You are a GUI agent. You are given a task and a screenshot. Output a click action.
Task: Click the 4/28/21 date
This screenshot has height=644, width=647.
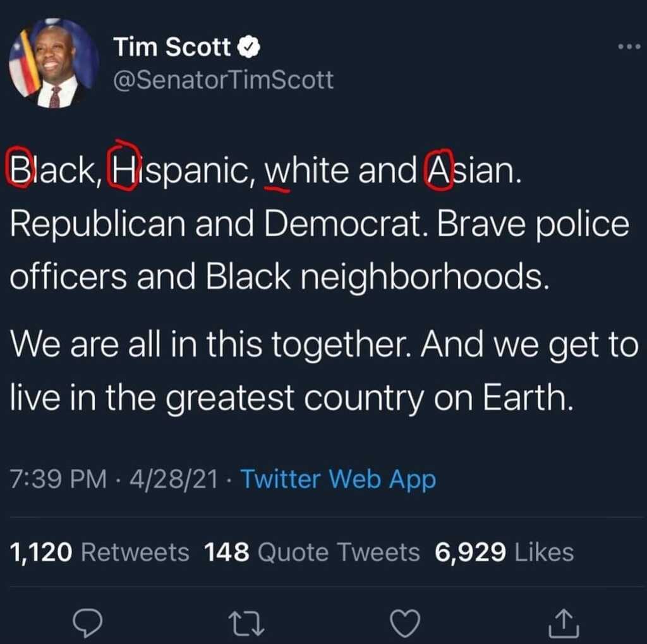(x=174, y=479)
